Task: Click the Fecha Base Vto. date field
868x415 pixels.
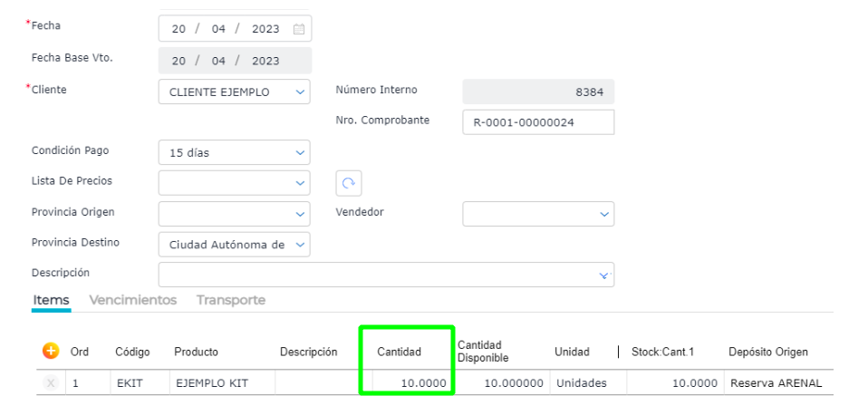Action: point(235,61)
